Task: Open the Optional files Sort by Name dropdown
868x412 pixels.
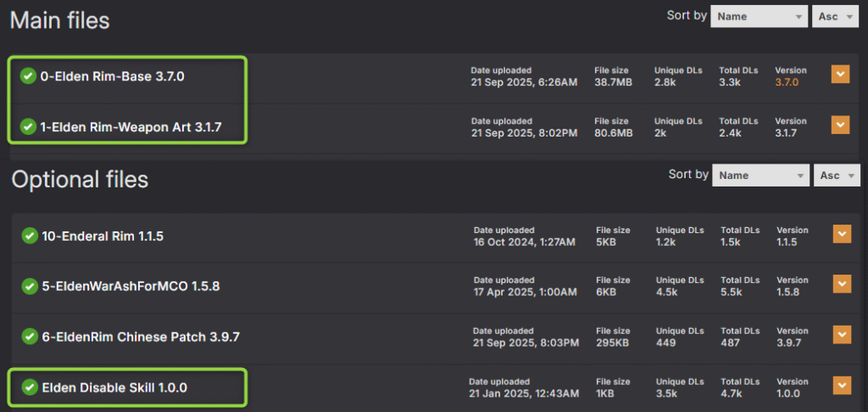Action: (x=760, y=175)
